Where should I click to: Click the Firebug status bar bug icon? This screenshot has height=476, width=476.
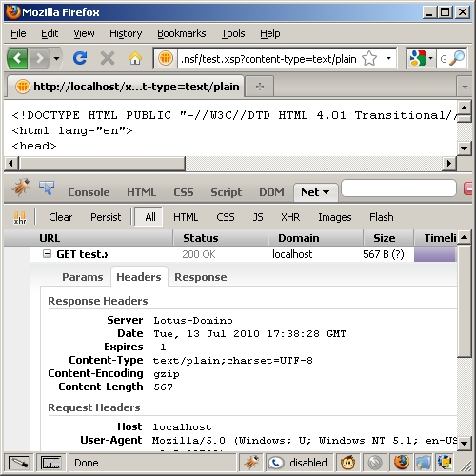pos(251,463)
